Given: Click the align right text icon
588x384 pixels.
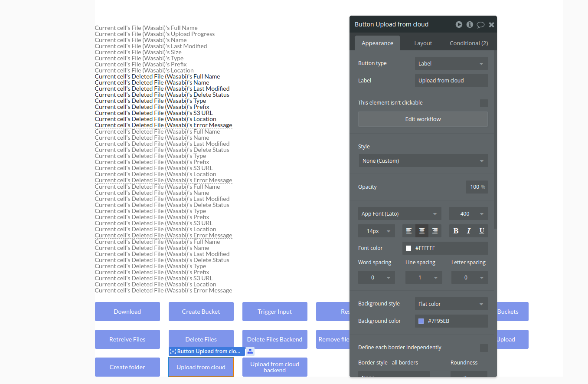Looking at the screenshot, I should coord(435,231).
